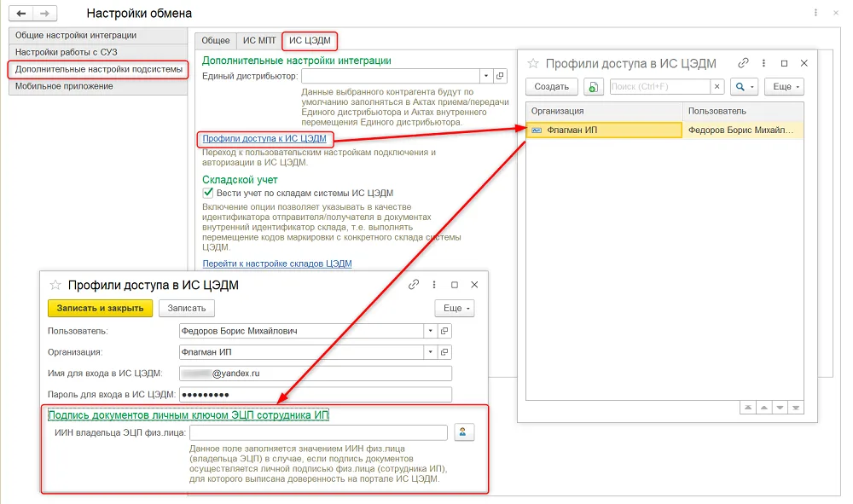Open the profiles list window's three-dot menu
This screenshot has height=504, width=853.
(x=763, y=63)
